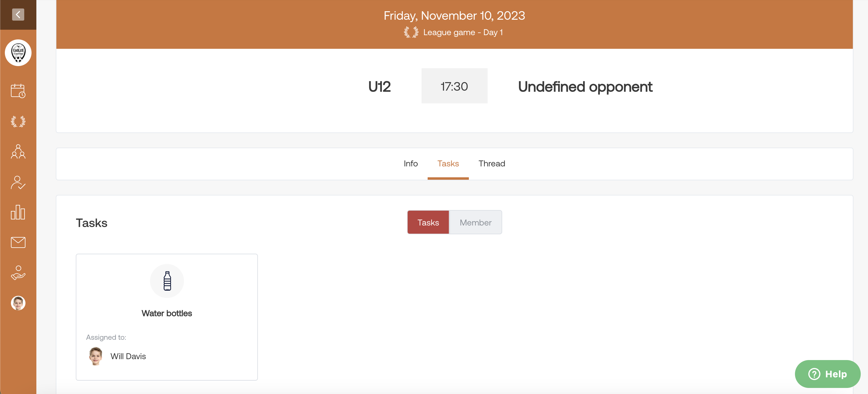Open the hand-holding-person sponsorship icon
This screenshot has height=394, width=868.
click(x=18, y=273)
